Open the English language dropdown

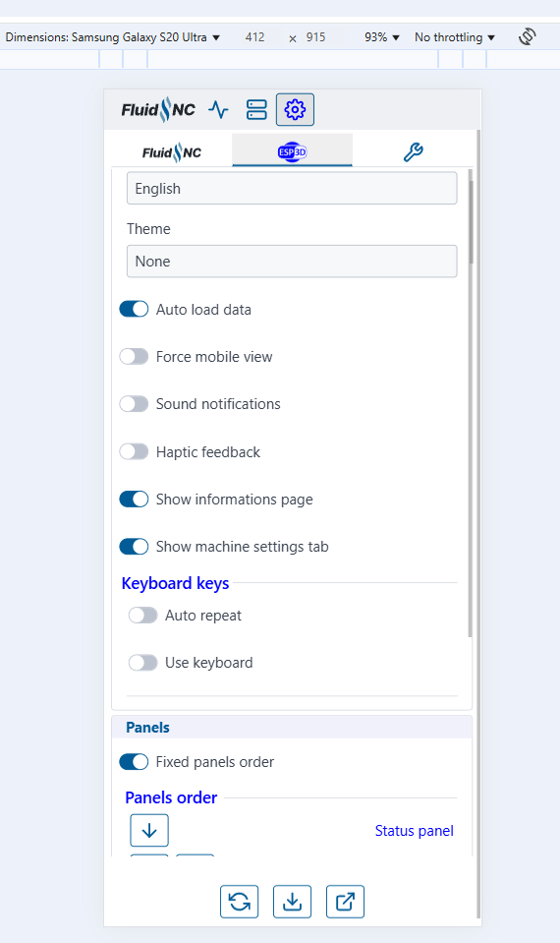[292, 188]
